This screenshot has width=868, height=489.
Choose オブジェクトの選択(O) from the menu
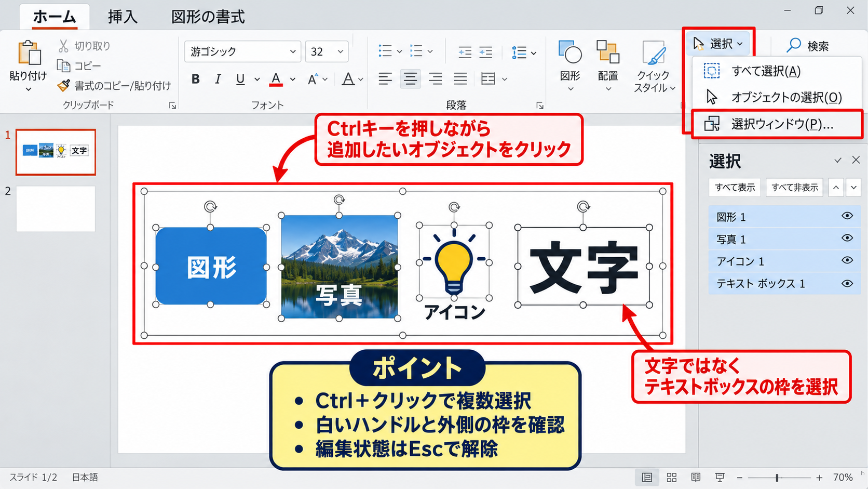776,97
